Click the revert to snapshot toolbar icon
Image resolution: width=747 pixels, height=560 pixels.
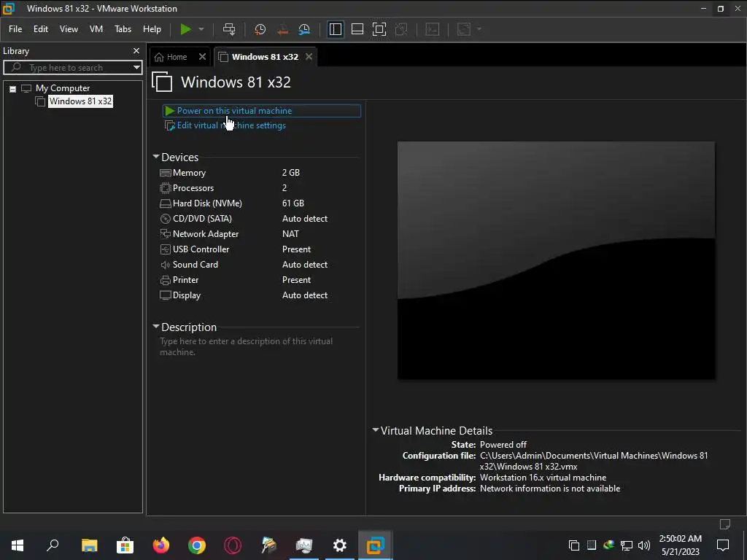(x=282, y=29)
